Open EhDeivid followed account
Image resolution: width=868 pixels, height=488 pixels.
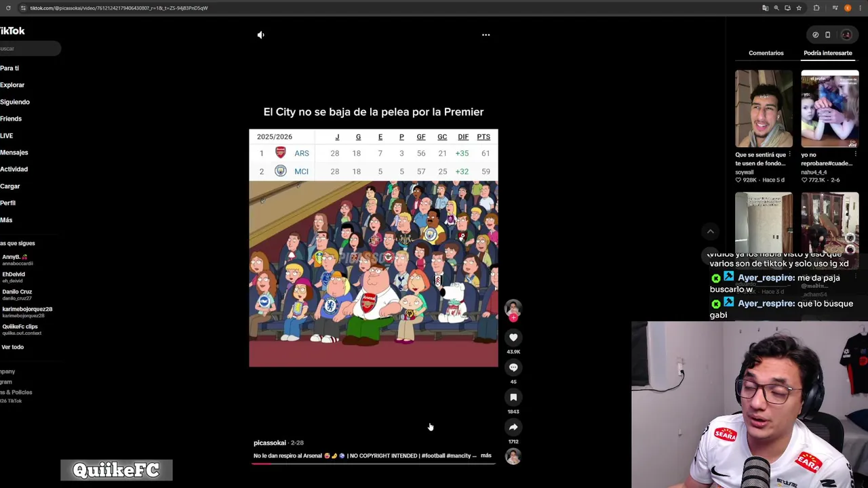(14, 277)
